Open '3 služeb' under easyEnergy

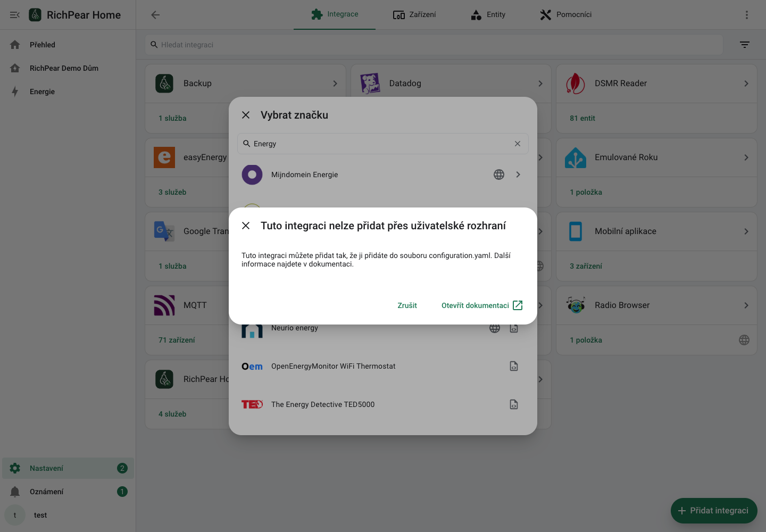point(172,192)
